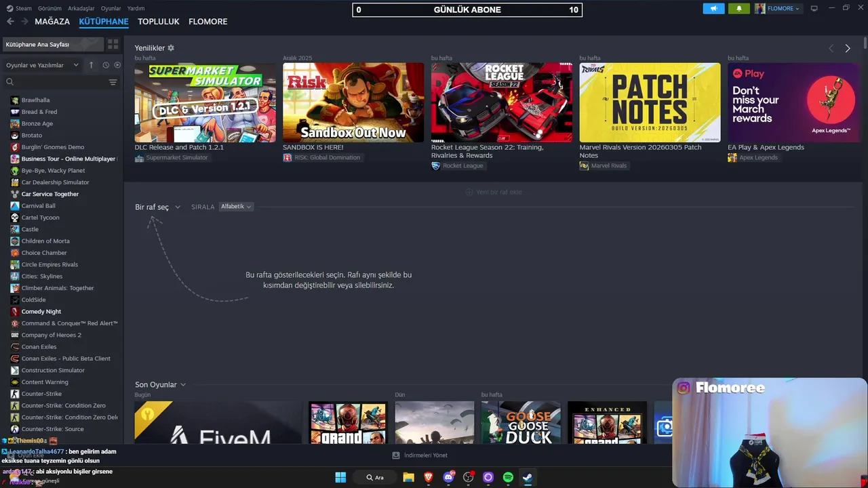This screenshot has height=488, width=868.
Task: Click the Cartel Tycoon skull icon
Action: point(15,218)
